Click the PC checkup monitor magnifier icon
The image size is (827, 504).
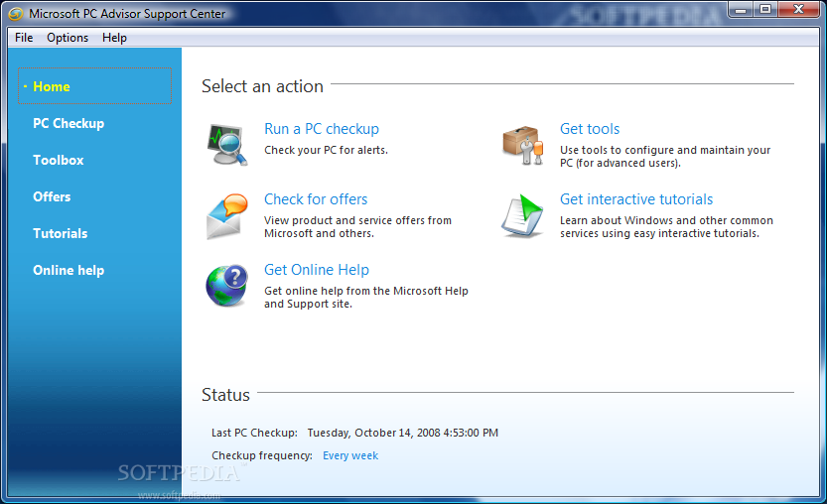227,145
